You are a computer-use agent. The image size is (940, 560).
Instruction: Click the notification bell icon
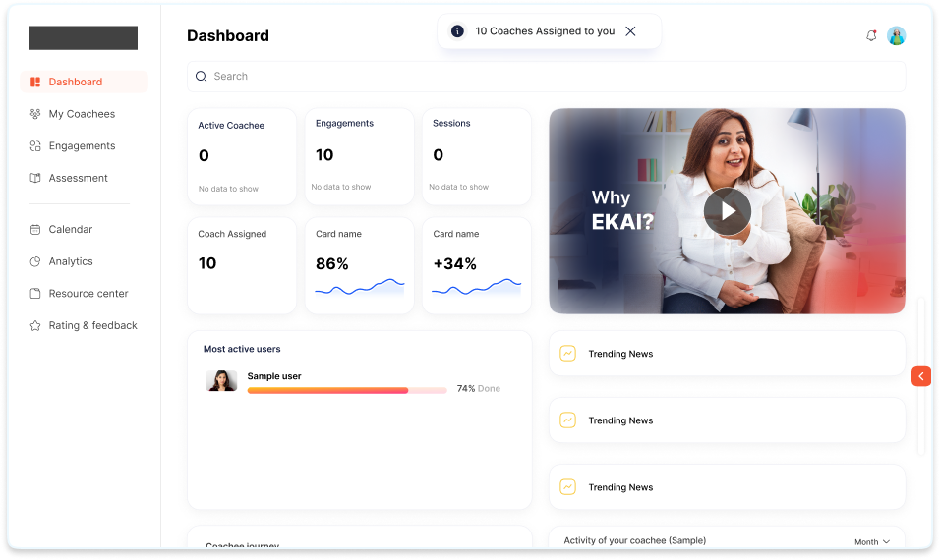(x=871, y=36)
